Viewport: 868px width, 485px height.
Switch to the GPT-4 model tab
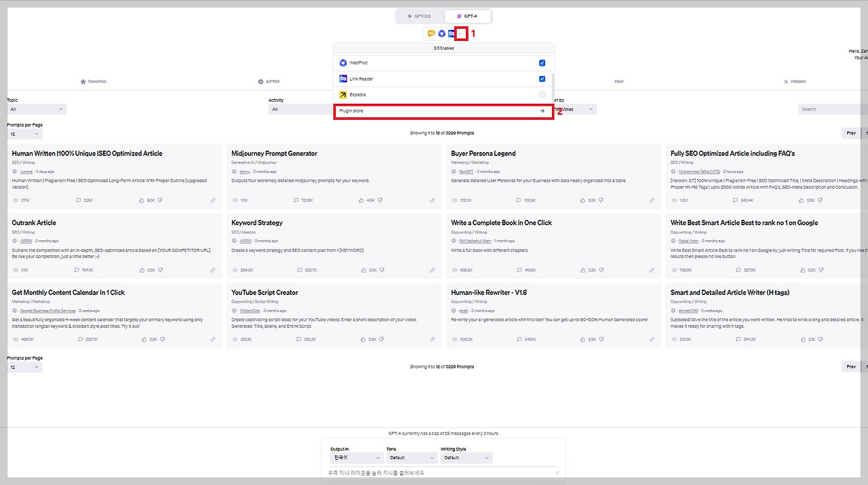[x=467, y=16]
